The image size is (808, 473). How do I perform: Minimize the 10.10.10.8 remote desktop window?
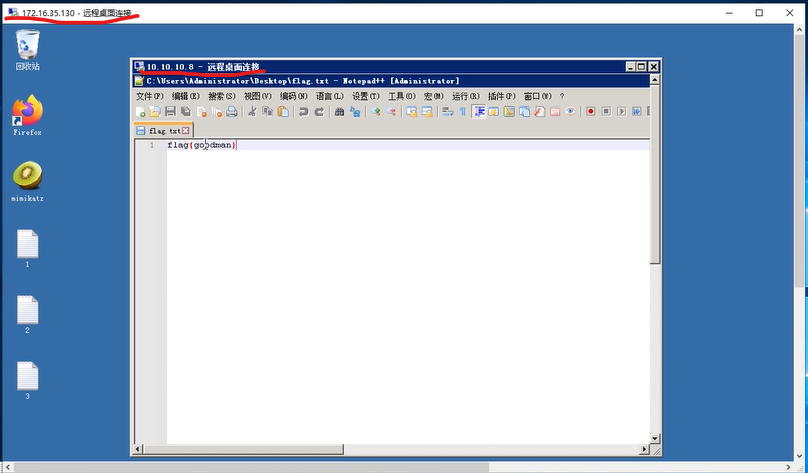point(631,66)
